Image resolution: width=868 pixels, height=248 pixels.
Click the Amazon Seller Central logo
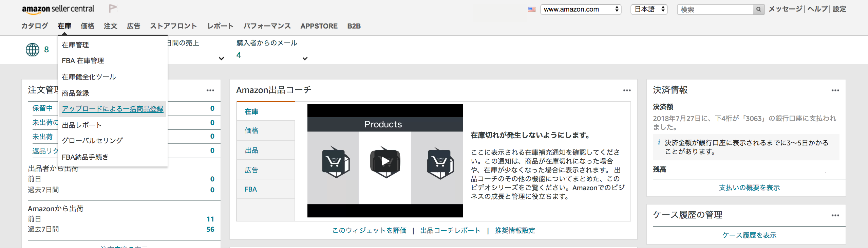[58, 9]
